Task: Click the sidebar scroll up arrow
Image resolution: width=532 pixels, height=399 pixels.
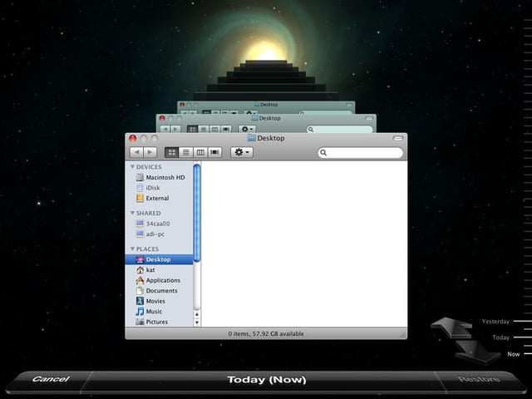Action: [197, 314]
